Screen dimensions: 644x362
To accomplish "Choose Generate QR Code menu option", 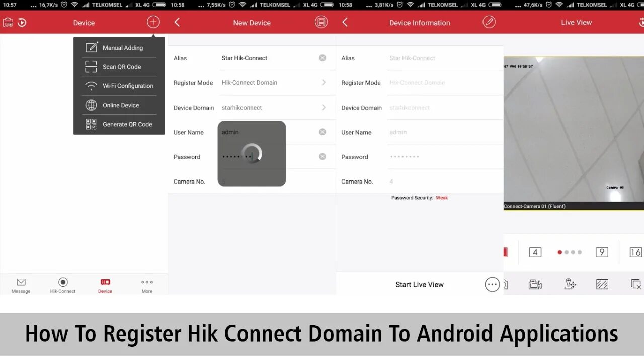I will click(119, 124).
